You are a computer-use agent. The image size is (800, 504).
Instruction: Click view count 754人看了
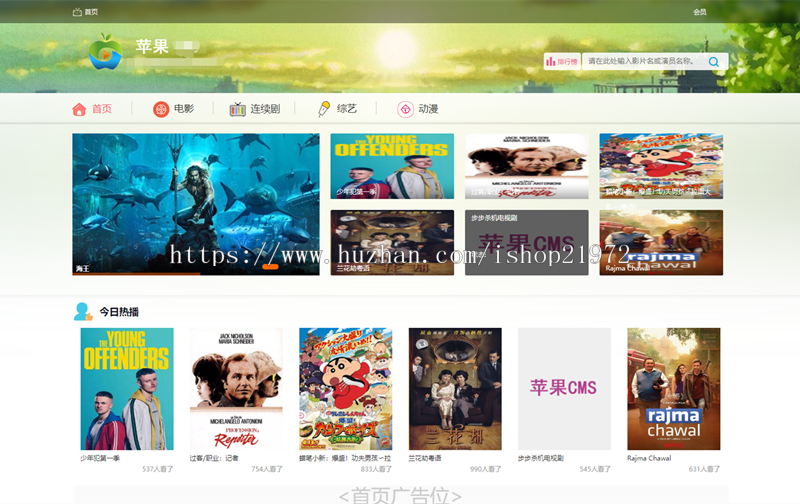tap(267, 469)
